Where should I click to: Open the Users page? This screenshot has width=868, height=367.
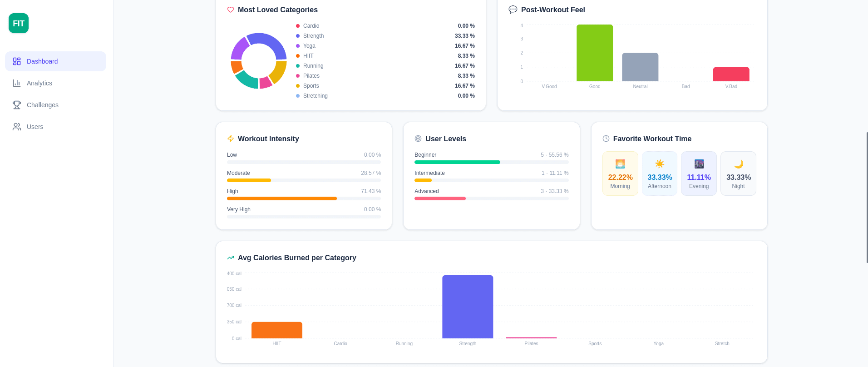tap(55, 127)
